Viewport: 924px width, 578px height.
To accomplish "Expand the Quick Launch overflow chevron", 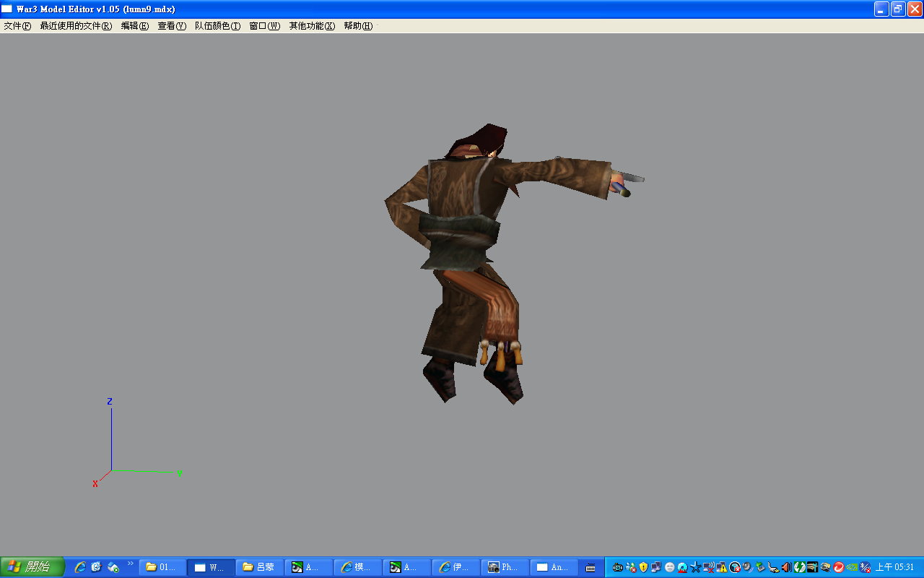I will coord(131,564).
